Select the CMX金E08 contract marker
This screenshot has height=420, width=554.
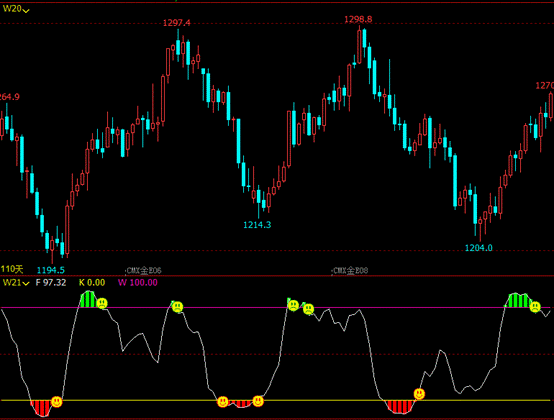click(350, 271)
